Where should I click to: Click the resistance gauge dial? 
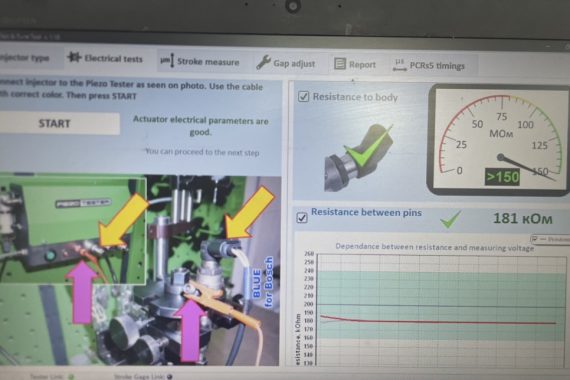pyautogui.click(x=500, y=140)
